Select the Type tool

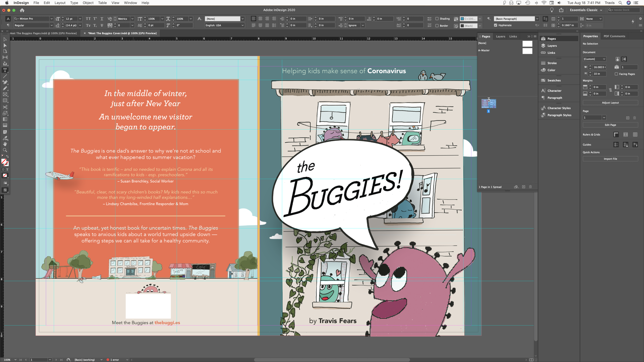(x=5, y=70)
